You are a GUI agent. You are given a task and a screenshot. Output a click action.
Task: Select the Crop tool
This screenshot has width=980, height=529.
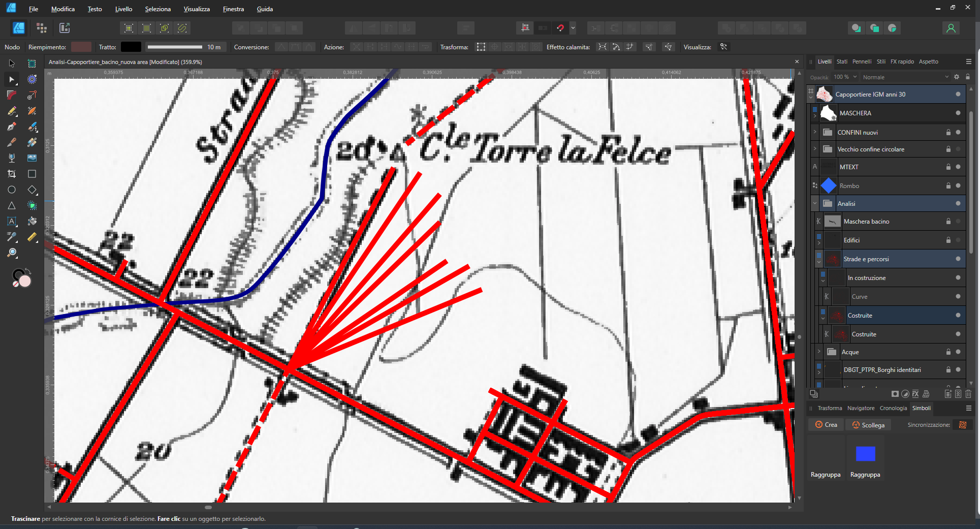coord(12,174)
